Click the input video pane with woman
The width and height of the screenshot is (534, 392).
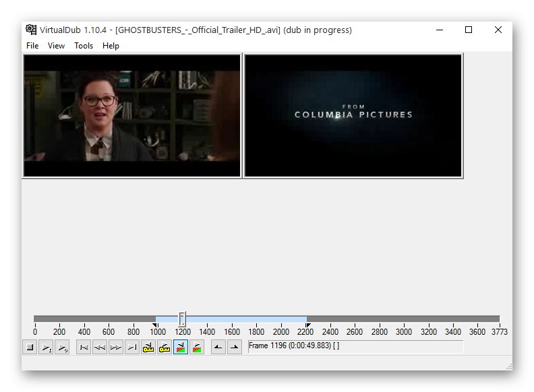click(x=132, y=116)
